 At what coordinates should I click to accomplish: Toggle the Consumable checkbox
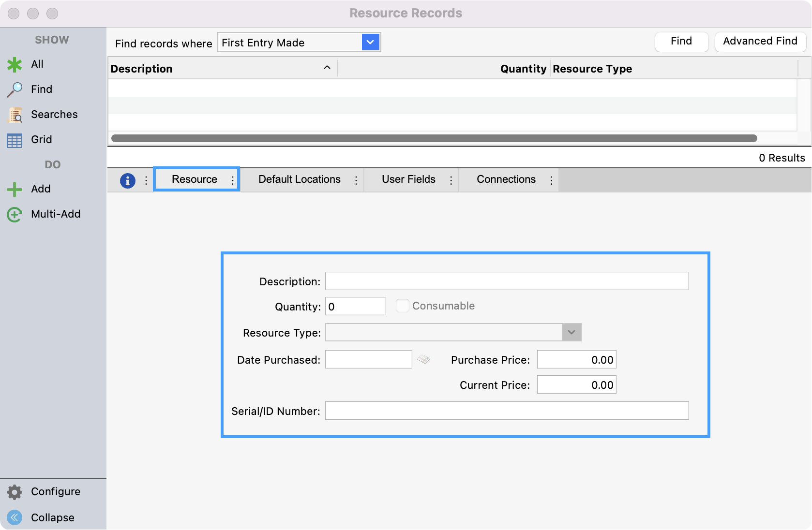[x=402, y=306]
